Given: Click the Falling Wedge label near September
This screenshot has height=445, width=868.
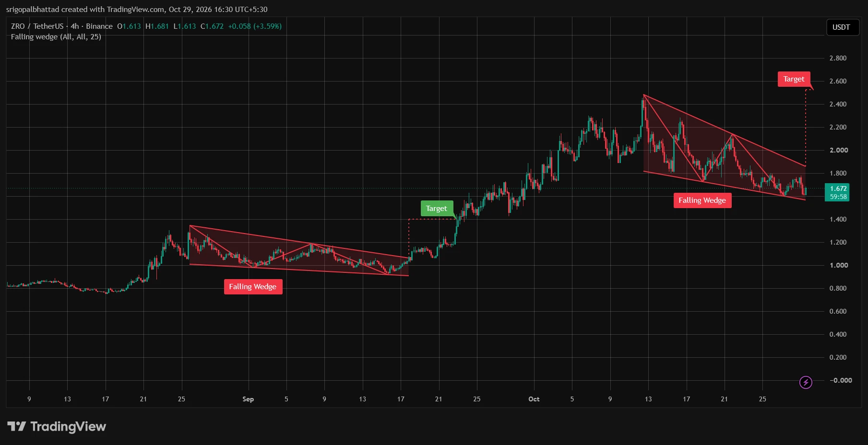Looking at the screenshot, I should 253,286.
